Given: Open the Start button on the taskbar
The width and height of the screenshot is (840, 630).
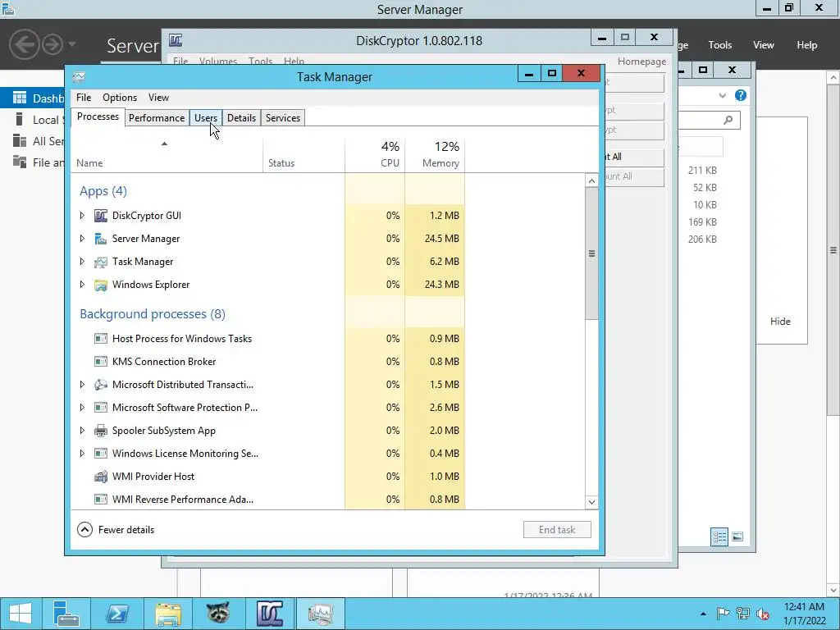Looking at the screenshot, I should tap(21, 614).
